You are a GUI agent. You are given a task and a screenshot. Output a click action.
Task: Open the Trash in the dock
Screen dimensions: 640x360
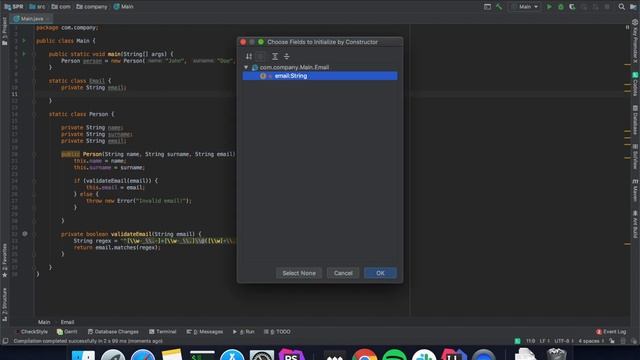[556, 355]
